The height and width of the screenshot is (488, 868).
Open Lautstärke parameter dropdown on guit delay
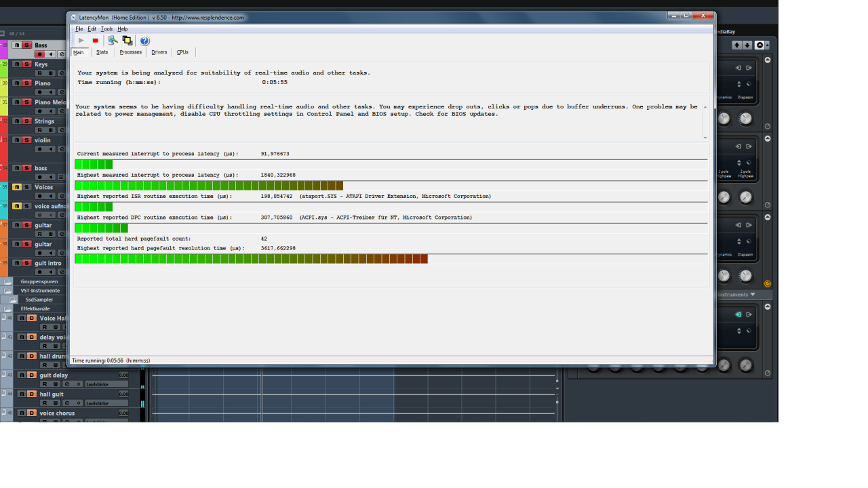point(106,384)
